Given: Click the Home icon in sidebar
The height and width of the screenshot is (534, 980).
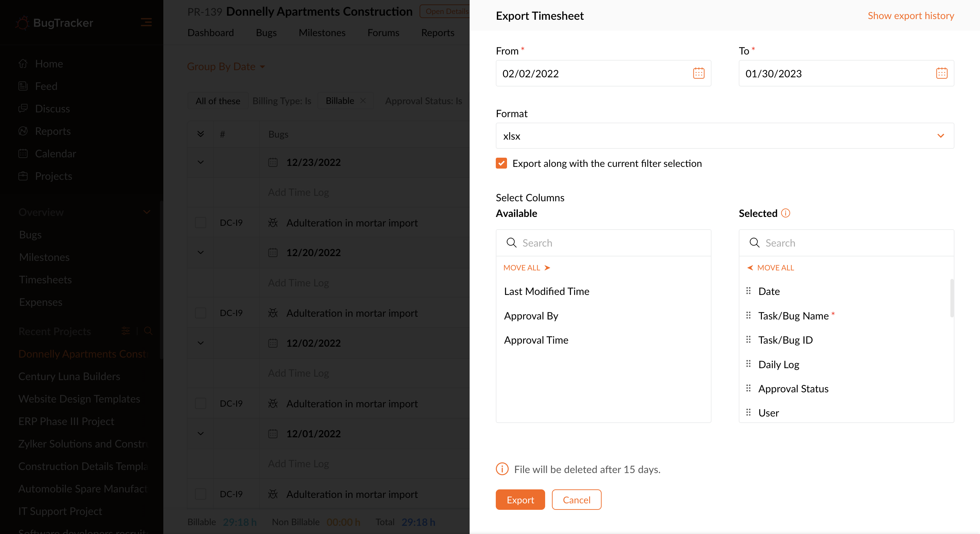Looking at the screenshot, I should pos(23,63).
